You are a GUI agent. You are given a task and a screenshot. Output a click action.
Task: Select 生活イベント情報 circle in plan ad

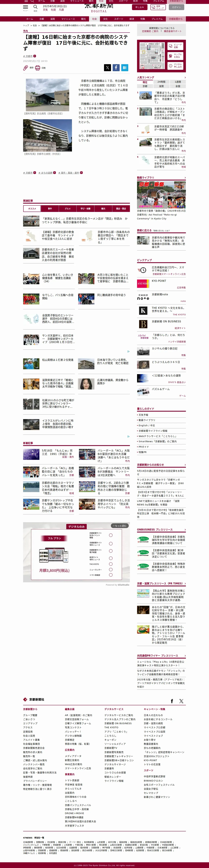(x=111, y=535)
